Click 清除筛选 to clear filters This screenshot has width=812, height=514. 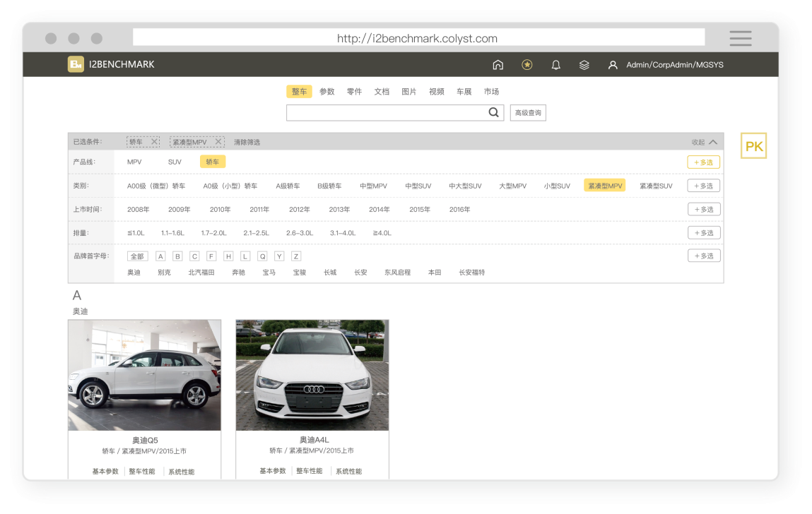[247, 142]
